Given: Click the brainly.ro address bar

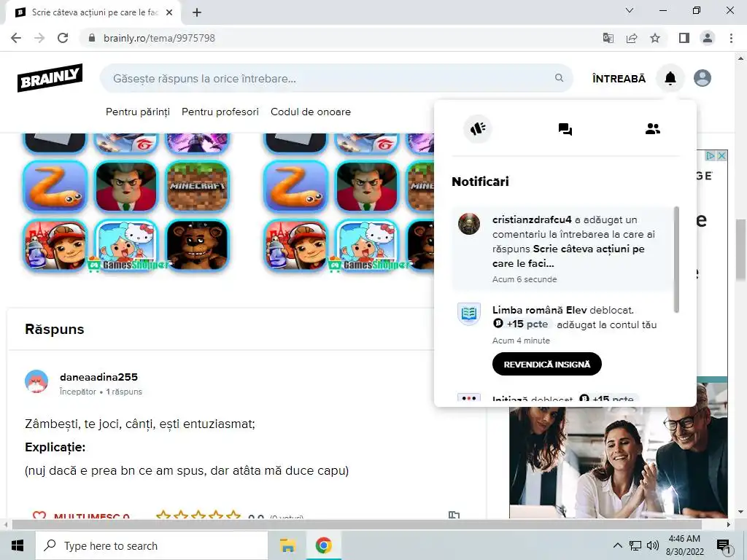Looking at the screenshot, I should (x=336, y=38).
